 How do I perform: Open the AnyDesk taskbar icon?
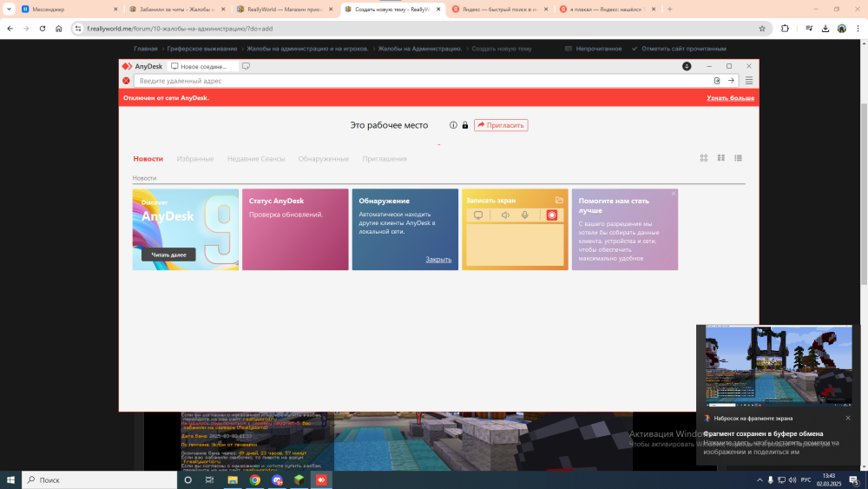point(321,479)
